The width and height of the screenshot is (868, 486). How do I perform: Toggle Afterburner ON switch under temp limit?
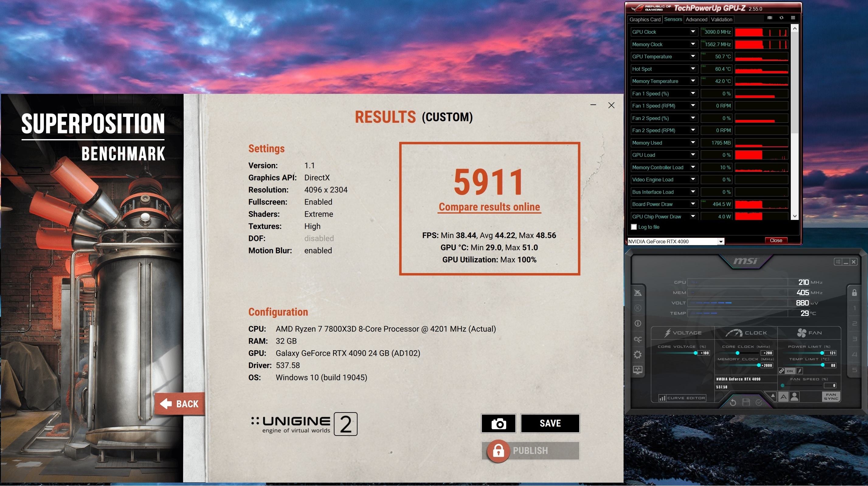click(790, 371)
